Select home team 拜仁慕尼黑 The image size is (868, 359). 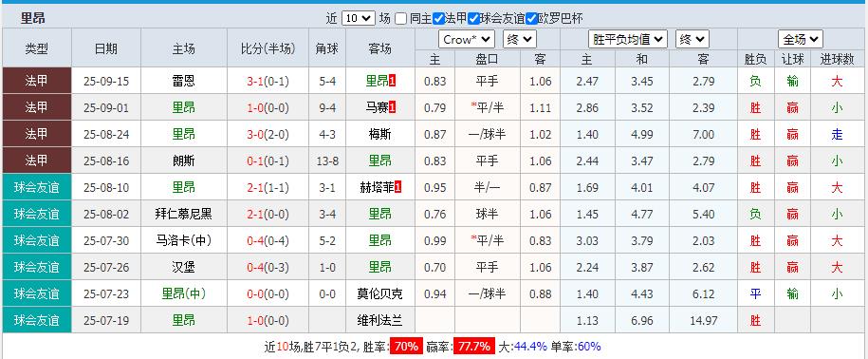coord(183,215)
